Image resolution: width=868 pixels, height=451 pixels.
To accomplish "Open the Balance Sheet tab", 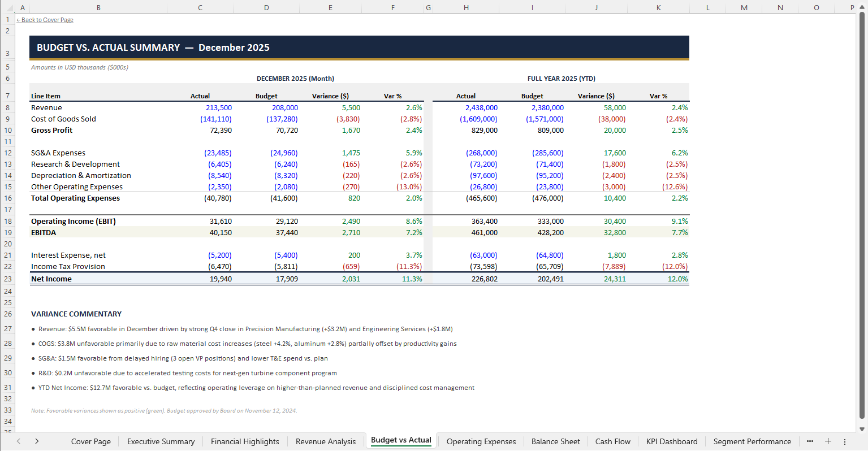I will 555,441.
